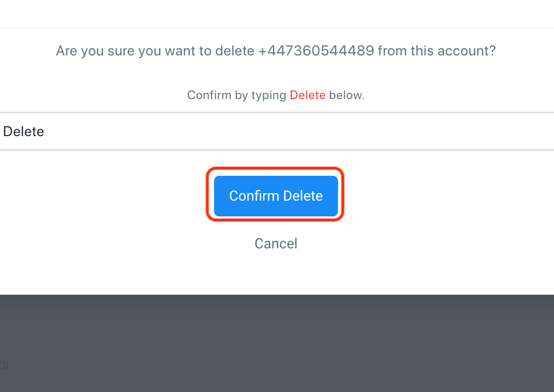Click the phone number +447360544489 in the prompt
Viewport: 554px width, 392px height.
tap(316, 51)
